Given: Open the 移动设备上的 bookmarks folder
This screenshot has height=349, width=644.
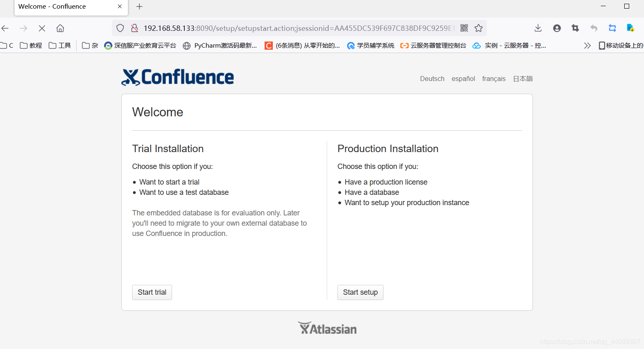Looking at the screenshot, I should pyautogui.click(x=621, y=46).
